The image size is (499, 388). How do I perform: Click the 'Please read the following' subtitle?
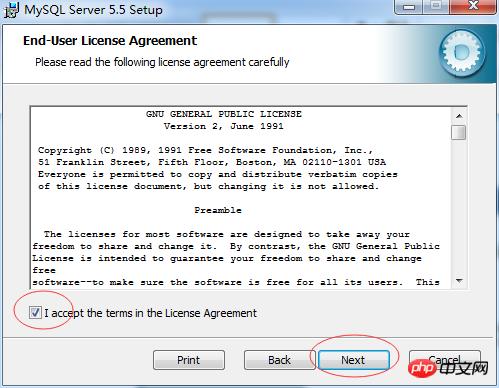162,62
